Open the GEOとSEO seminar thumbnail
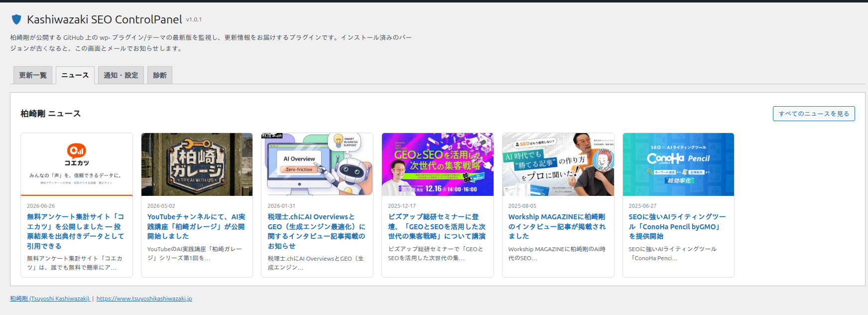Screen dimensions: 868x315 pos(438,164)
